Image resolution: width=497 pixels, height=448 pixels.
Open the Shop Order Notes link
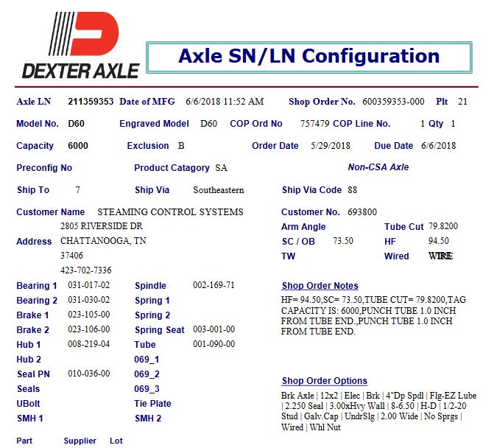320,286
